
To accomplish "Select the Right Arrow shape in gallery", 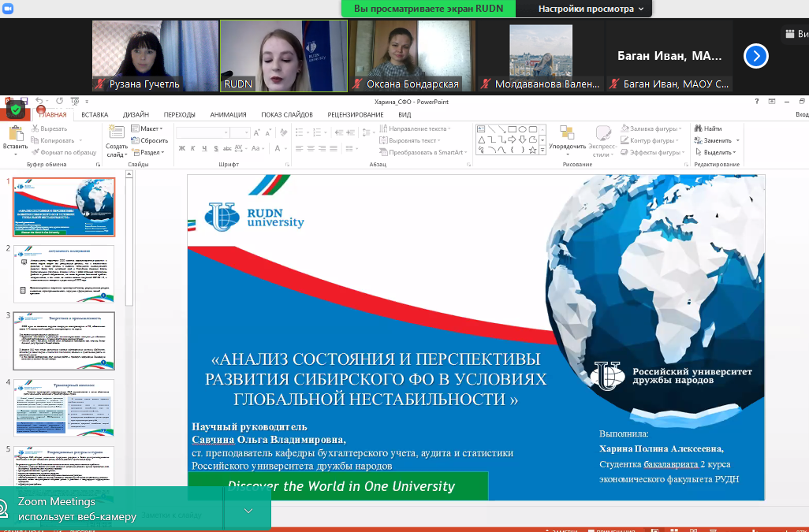I will coord(512,140).
